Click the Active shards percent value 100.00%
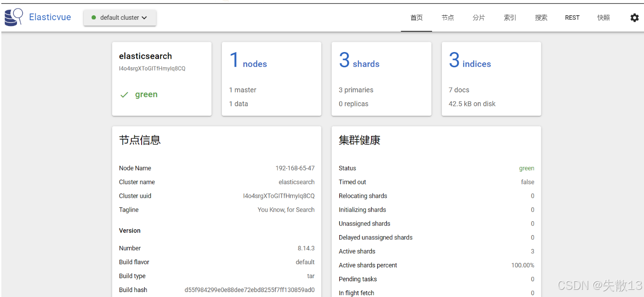This screenshot has height=297, width=644. 523,265
